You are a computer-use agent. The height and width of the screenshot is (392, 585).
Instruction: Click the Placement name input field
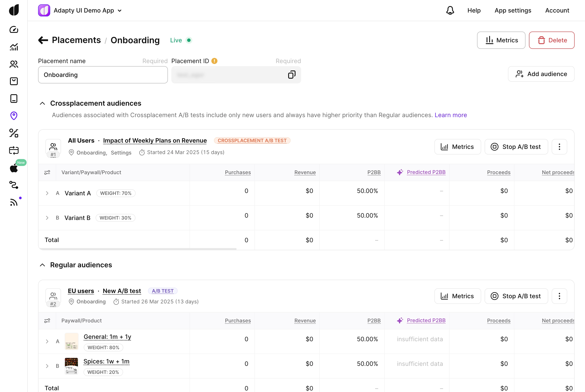pos(103,75)
